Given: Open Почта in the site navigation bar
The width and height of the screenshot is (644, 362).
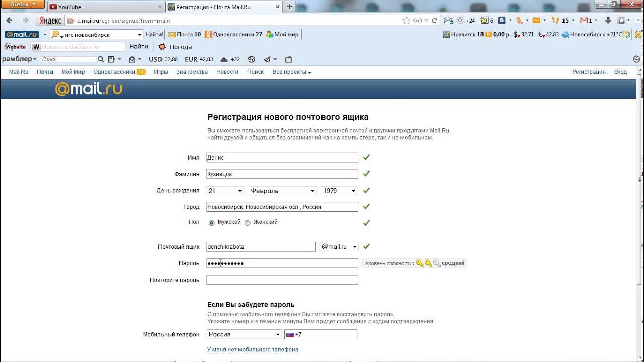Looking at the screenshot, I should point(45,72).
